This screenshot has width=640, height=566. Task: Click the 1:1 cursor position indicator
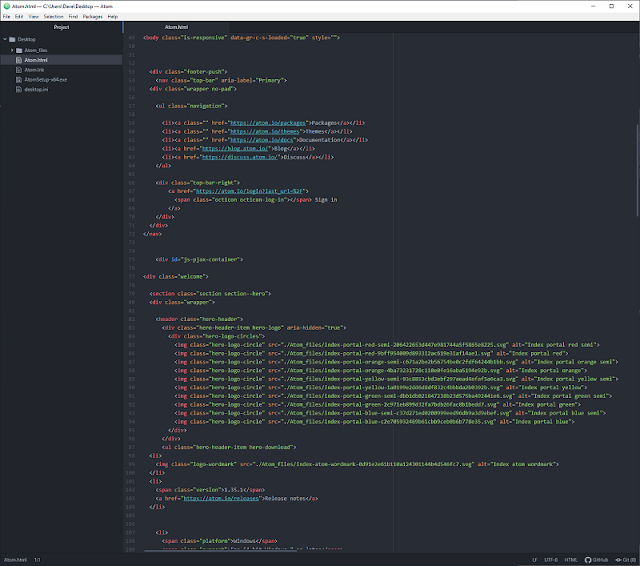pyautogui.click(x=37, y=560)
